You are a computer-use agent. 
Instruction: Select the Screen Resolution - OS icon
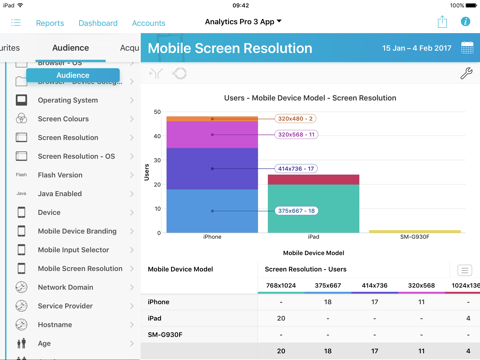click(21, 156)
